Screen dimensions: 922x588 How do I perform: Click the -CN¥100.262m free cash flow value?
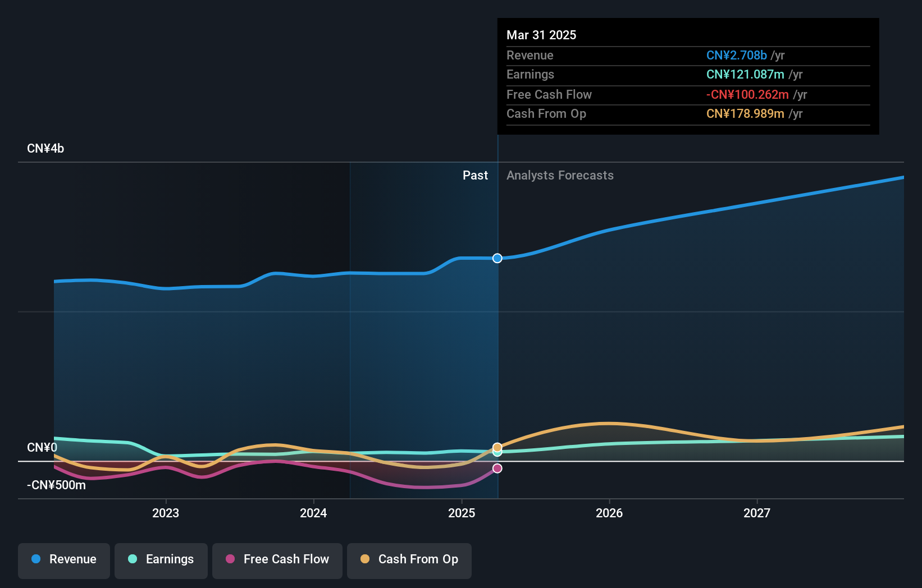coord(747,95)
